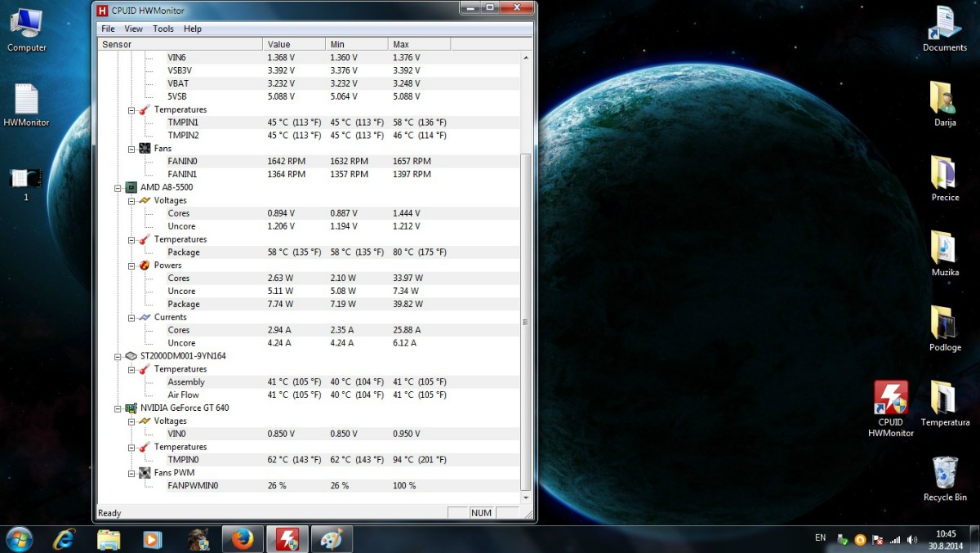This screenshot has width=980, height=553.
Task: Click the thermometer icon above Package temperature
Action: point(145,239)
